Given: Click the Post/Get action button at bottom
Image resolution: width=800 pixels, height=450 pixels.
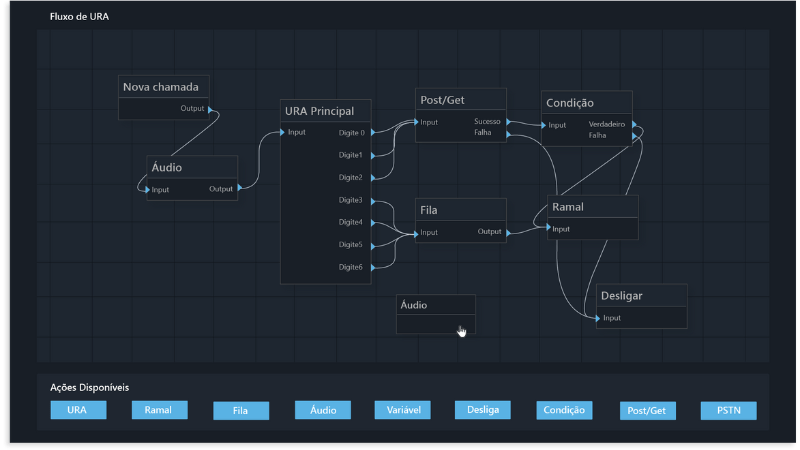Looking at the screenshot, I should click(x=647, y=410).
